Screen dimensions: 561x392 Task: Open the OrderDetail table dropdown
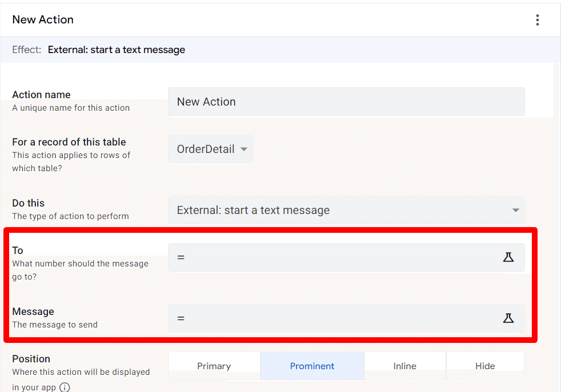211,149
